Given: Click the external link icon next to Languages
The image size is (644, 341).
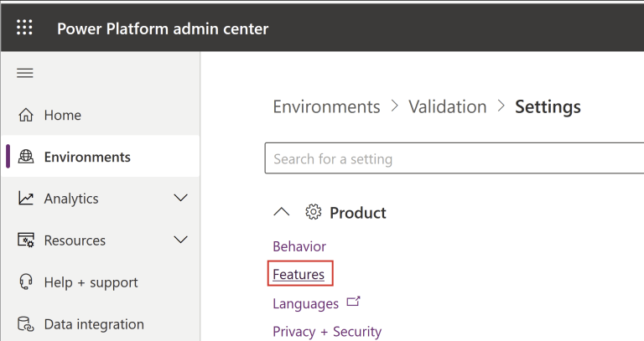Looking at the screenshot, I should 353,302.
